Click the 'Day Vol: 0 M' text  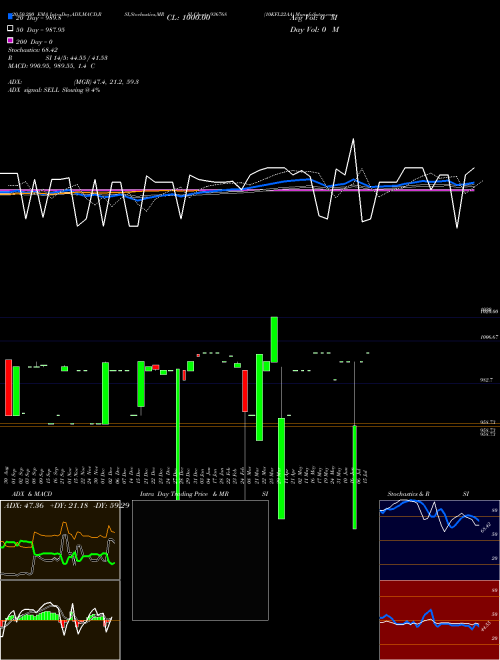(314, 30)
